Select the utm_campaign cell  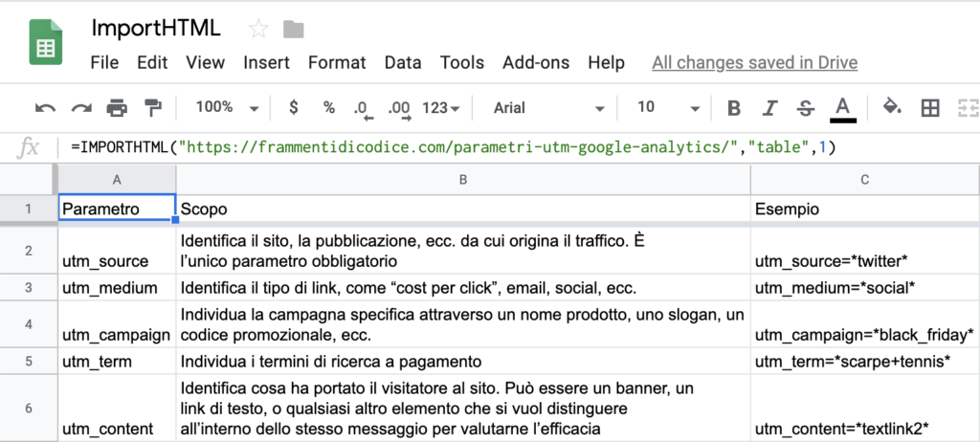(117, 324)
